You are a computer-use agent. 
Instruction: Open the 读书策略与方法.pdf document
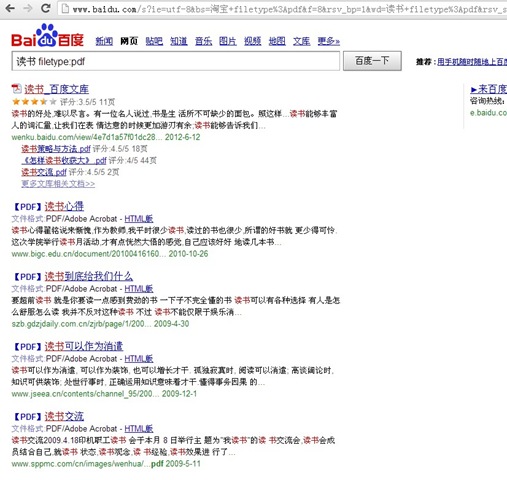(56, 149)
